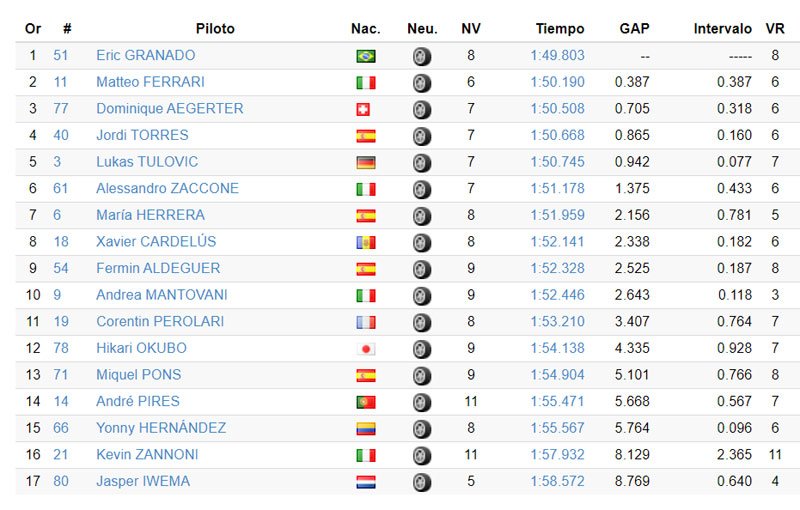
Task: Click the GAP column header
Action: tap(635, 29)
